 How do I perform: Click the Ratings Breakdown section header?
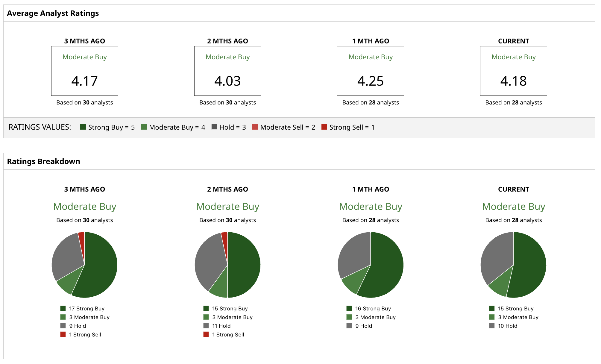tap(44, 161)
